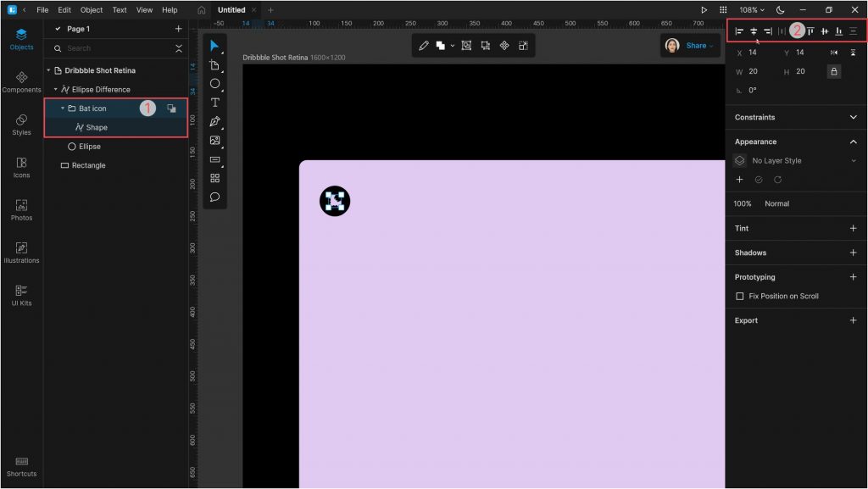Screen dimensions: 868x489
Task: Select the Button UI element tool
Action: pyautogui.click(x=214, y=159)
